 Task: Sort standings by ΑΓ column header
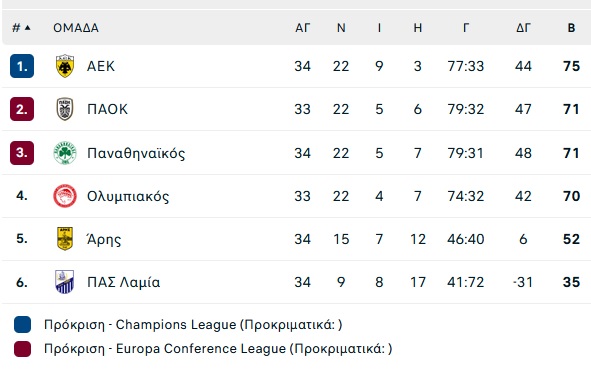coord(303,28)
